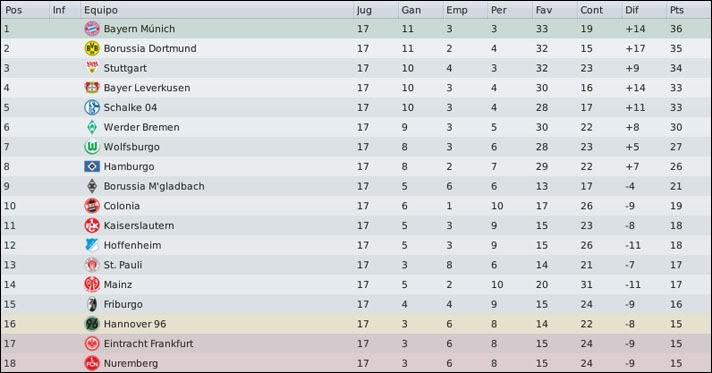Open the Kaiserslautern team name
712x373 pixels.
tap(139, 226)
